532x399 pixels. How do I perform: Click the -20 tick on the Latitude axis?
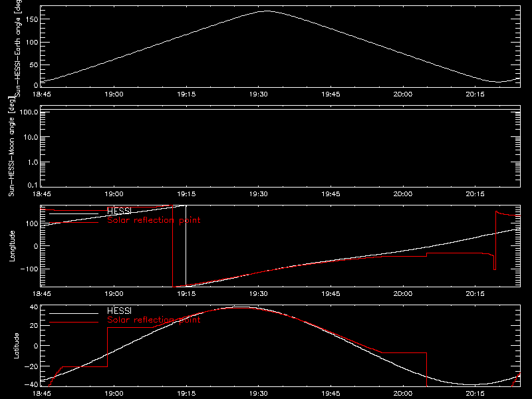pos(31,366)
